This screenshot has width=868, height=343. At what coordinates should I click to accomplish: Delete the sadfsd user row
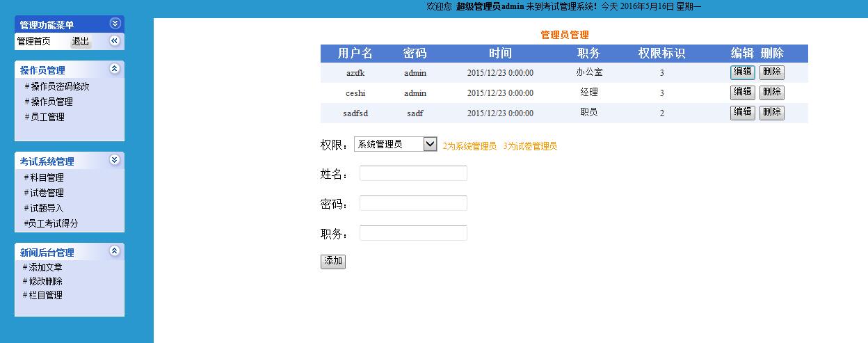772,112
